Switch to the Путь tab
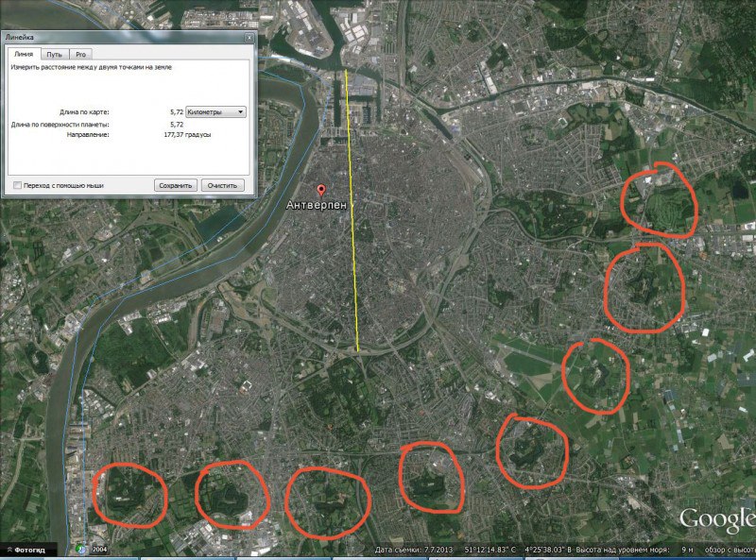The width and height of the screenshot is (756, 560). tap(55, 55)
